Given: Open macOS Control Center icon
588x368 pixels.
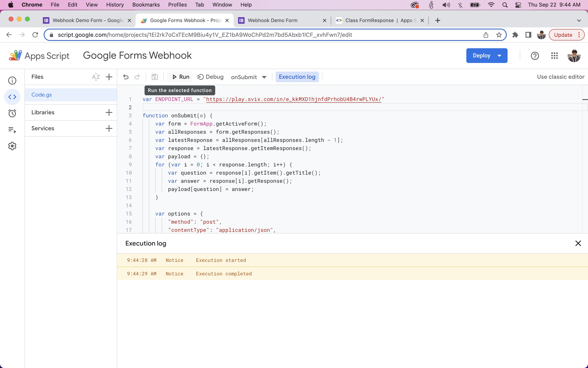Looking at the screenshot, I should (518, 5).
